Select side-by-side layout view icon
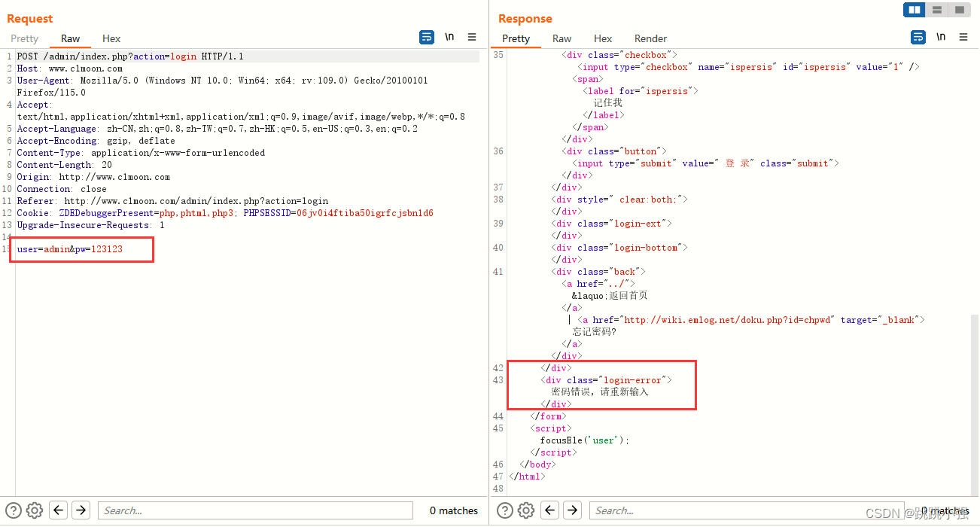Screen dimensions: 980x527 [915, 10]
